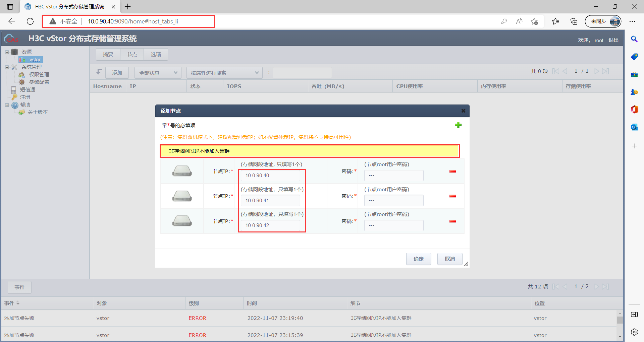Click the browser address bar URL

point(133,21)
